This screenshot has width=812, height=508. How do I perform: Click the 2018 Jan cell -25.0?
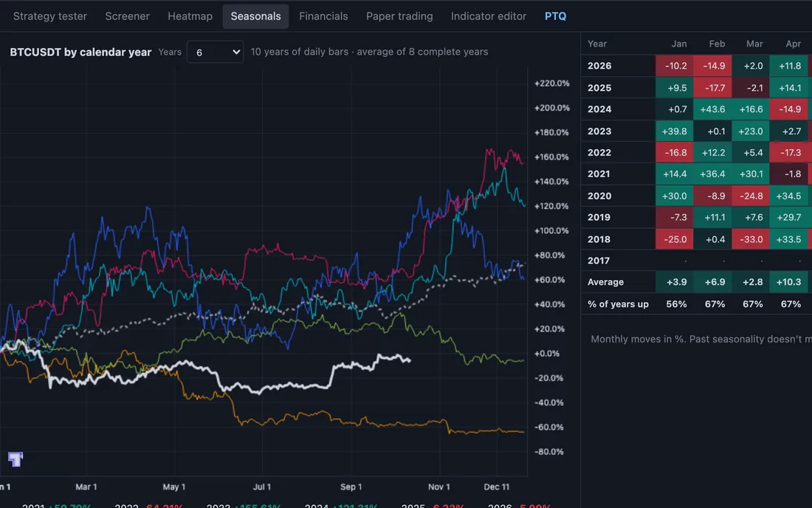point(674,239)
